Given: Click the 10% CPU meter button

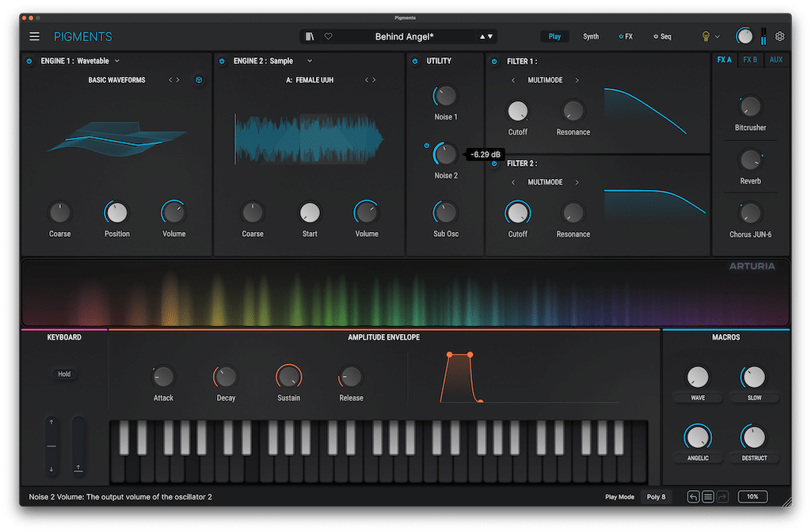Looking at the screenshot, I should (752, 497).
